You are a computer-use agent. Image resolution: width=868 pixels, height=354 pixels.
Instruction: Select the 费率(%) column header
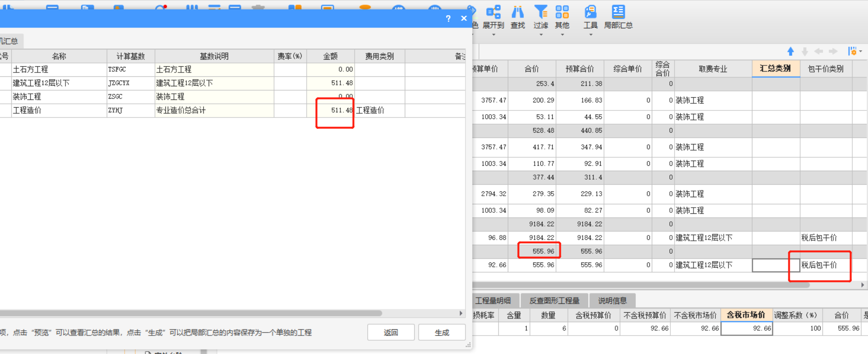pos(290,56)
